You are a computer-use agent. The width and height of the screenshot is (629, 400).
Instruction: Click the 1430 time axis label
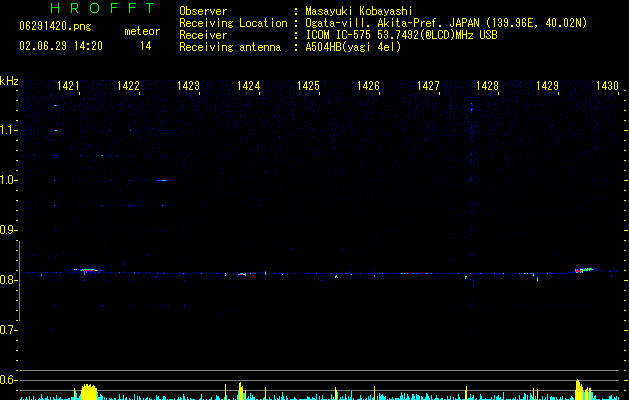pos(607,86)
